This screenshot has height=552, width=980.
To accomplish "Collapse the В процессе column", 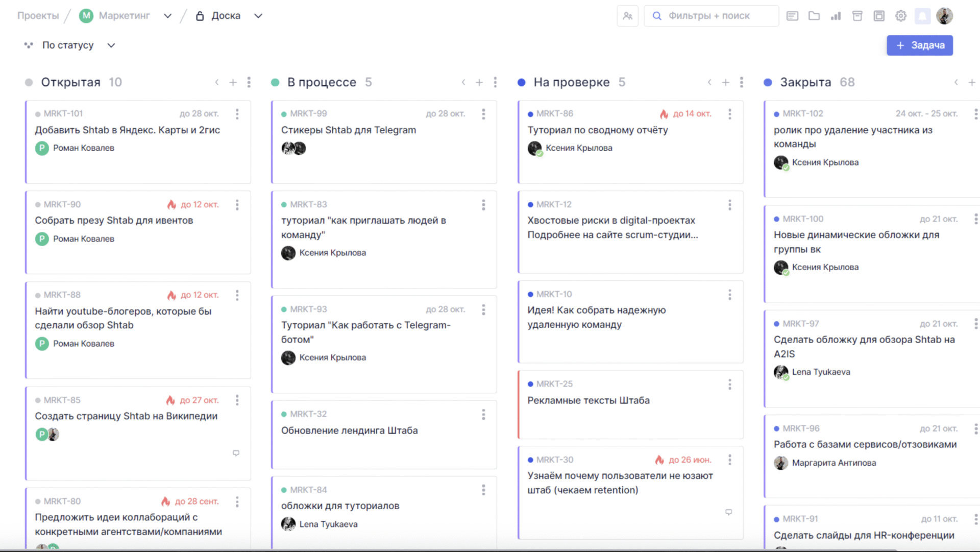I will pyautogui.click(x=463, y=82).
